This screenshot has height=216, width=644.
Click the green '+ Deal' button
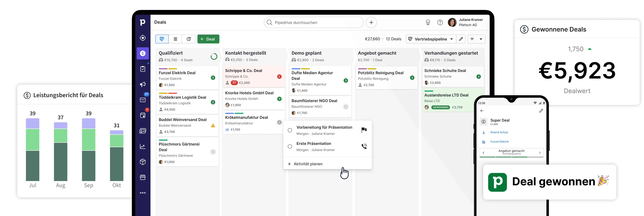coord(208,39)
